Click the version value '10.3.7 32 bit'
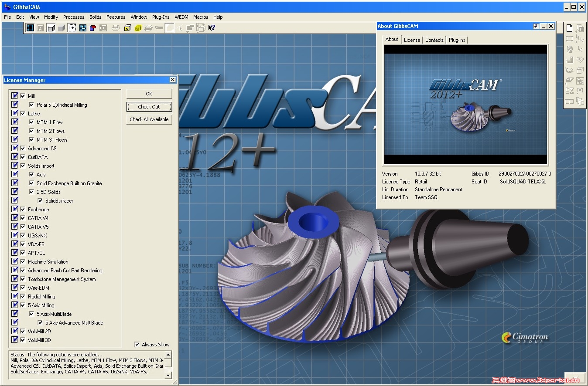Screen dimensions: 588x386 coord(428,173)
